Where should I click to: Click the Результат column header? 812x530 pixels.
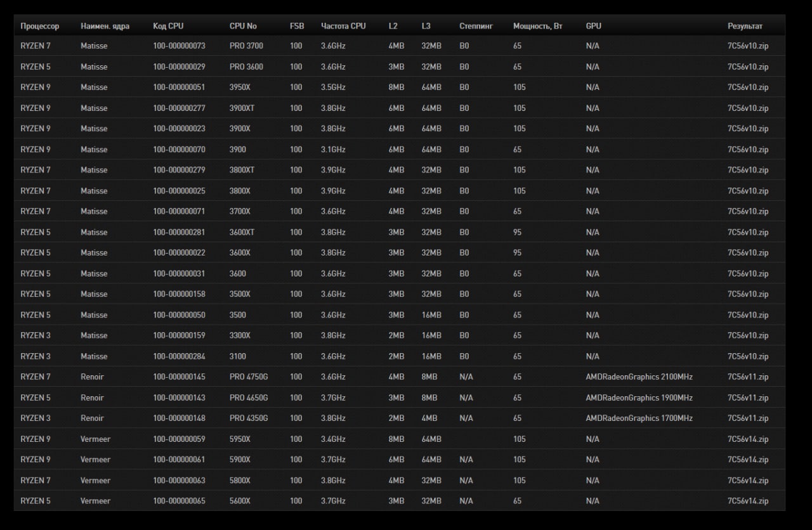pyautogui.click(x=745, y=26)
